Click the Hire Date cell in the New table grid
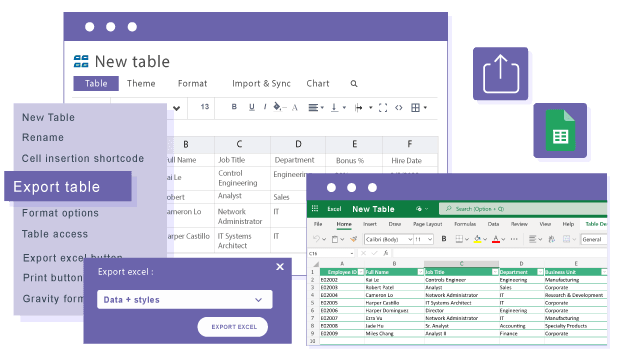 click(409, 160)
